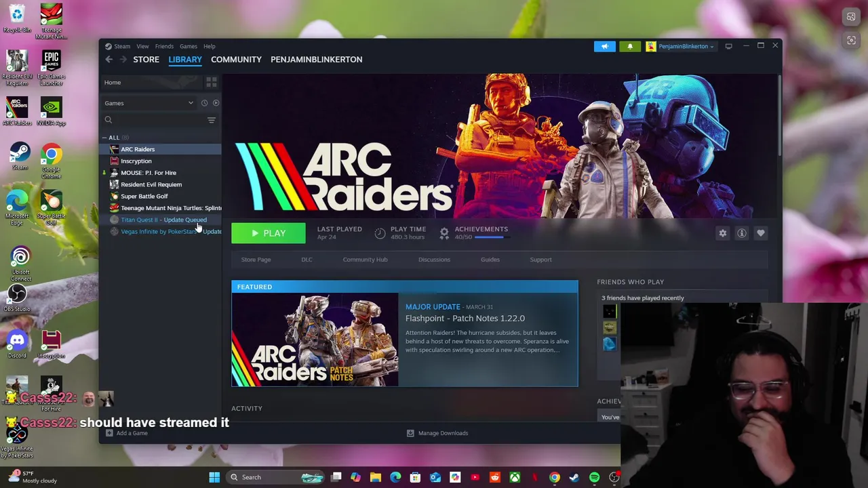This screenshot has width=868, height=488.
Task: Show ready-to-play games filter icon
Action: tap(216, 103)
